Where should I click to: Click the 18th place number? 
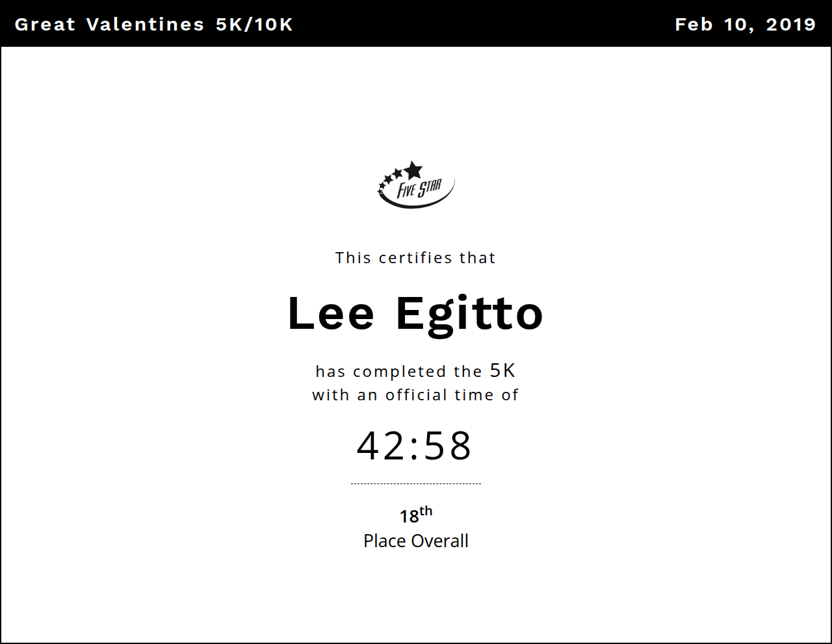409,517
